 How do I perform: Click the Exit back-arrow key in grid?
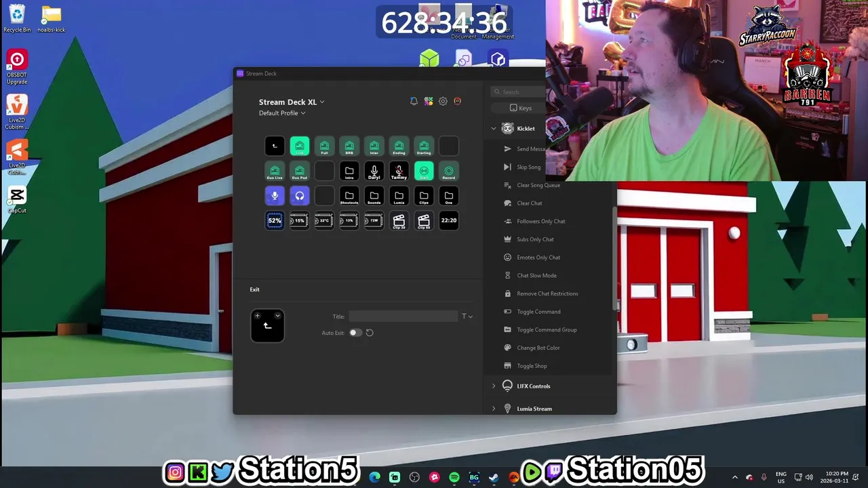click(x=275, y=146)
